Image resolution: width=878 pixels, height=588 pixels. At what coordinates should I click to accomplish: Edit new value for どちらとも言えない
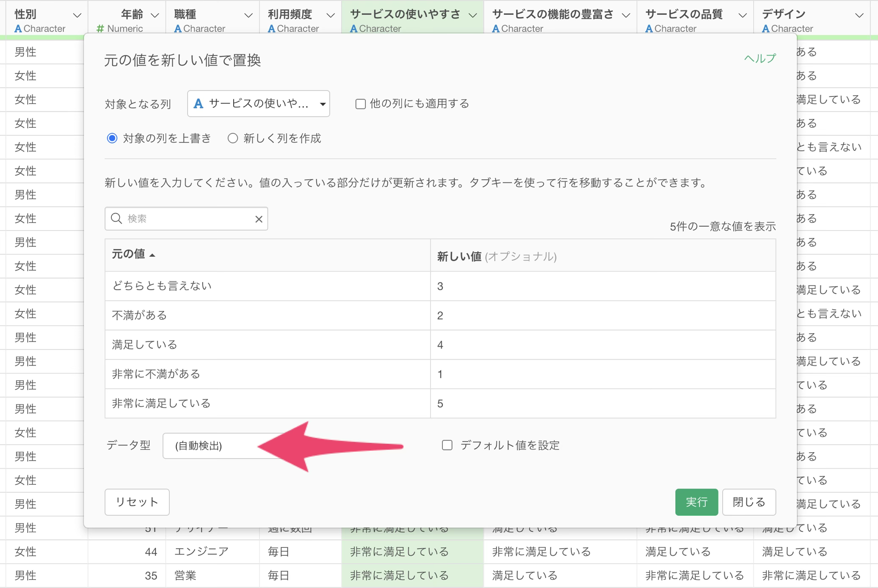point(603,286)
